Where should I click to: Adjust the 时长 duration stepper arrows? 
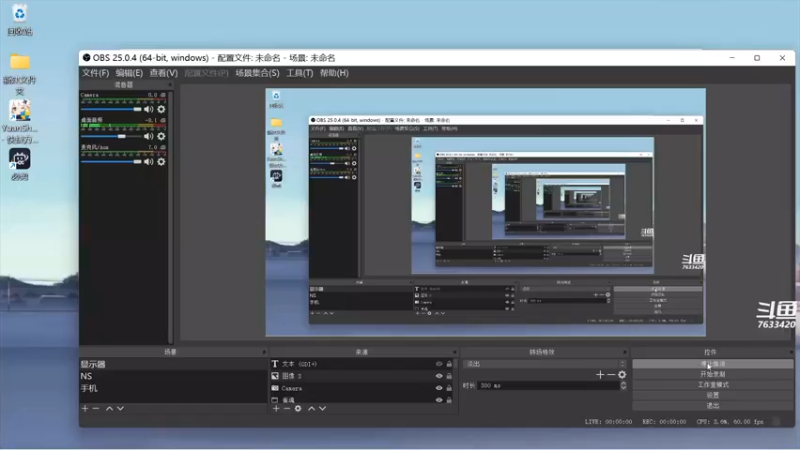pyautogui.click(x=623, y=386)
